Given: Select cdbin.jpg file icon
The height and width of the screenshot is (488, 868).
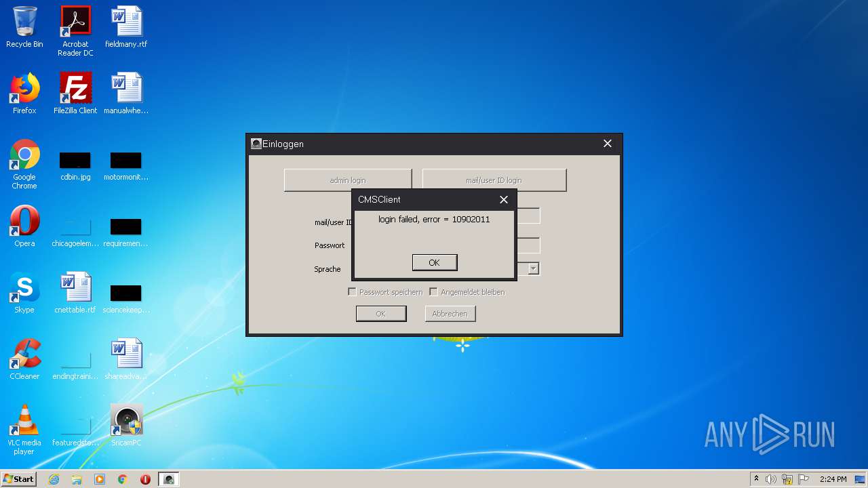Looking at the screenshot, I should (x=75, y=165).
